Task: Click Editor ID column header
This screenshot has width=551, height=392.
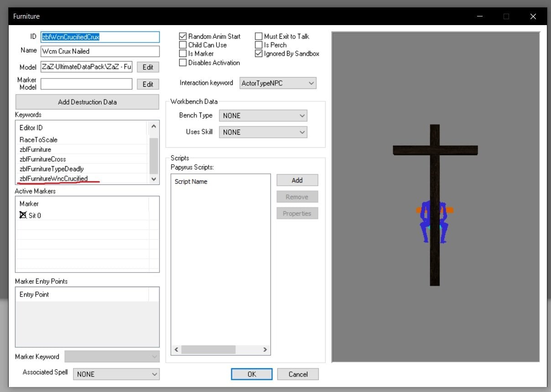Action: tap(82, 128)
